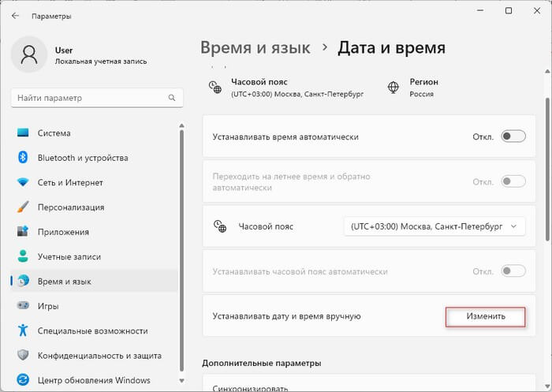This screenshot has height=392, width=552.
Task: Open Система settings category
Action: coord(94,133)
